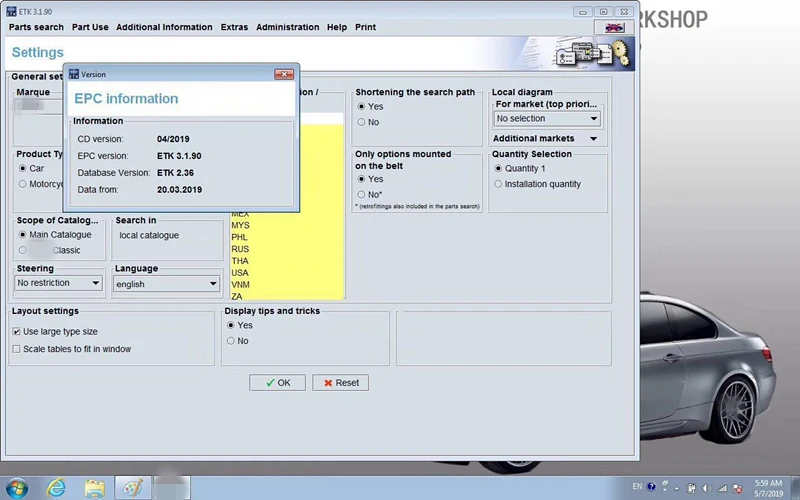Image resolution: width=800 pixels, height=500 pixels.
Task: Show hidden tray icons arrow
Action: [x=677, y=488]
